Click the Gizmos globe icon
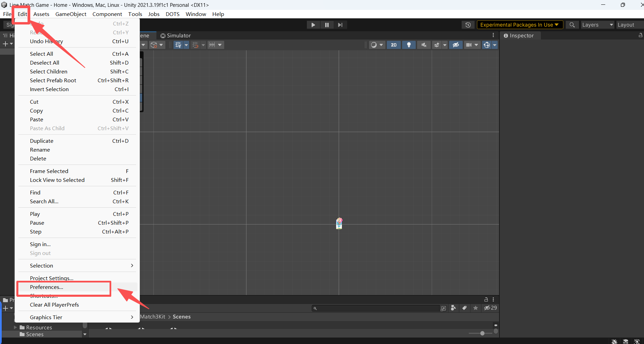 click(x=486, y=45)
